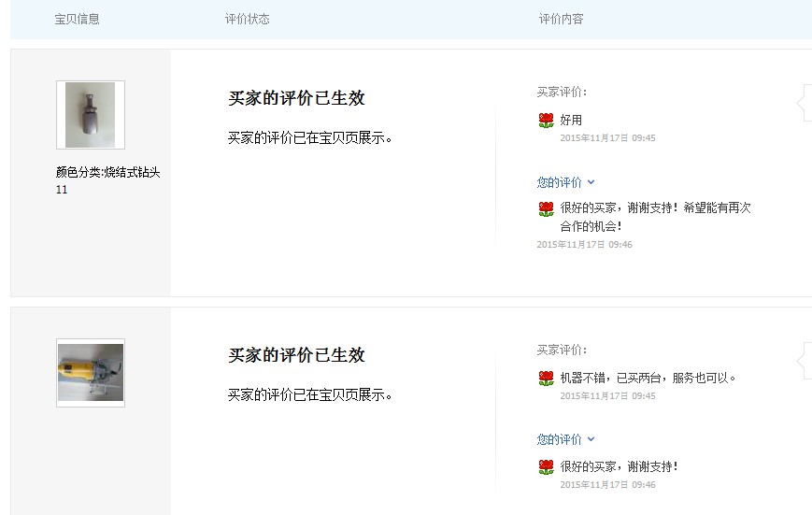Click the flower icon beside 希望能有再次合作的机会 reply
This screenshot has height=515, width=812.
click(x=547, y=208)
